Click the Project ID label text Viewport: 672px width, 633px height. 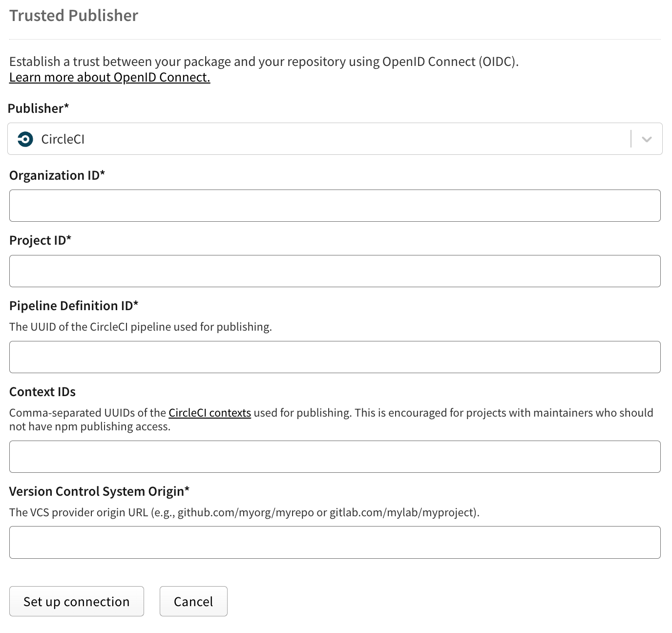pyautogui.click(x=40, y=240)
